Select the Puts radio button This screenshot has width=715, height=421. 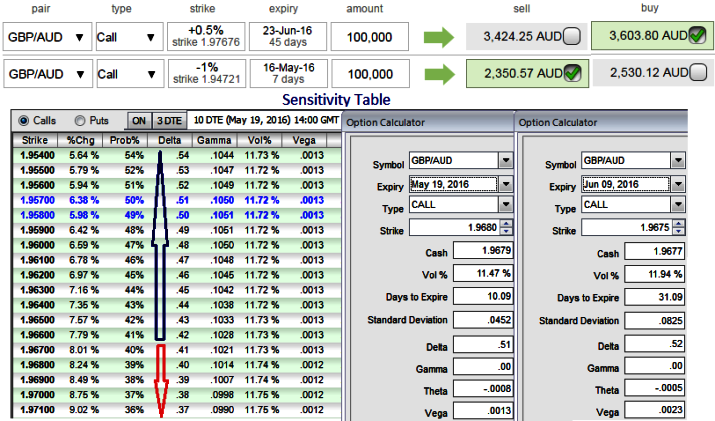pos(79,119)
